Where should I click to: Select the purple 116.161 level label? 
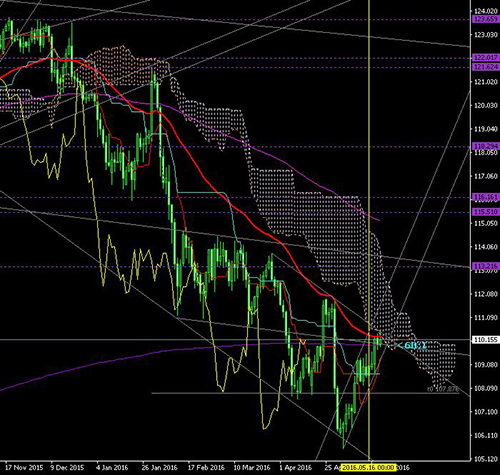tap(486, 197)
